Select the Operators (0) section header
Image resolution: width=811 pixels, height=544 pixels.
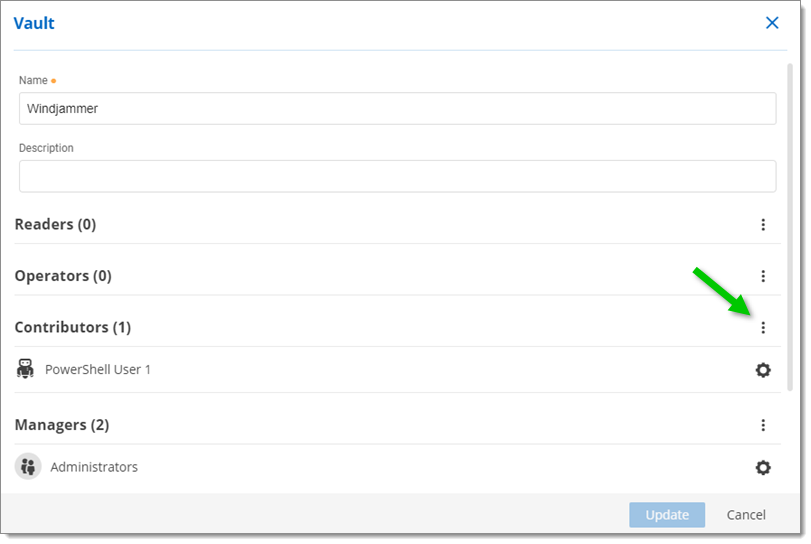pos(63,276)
